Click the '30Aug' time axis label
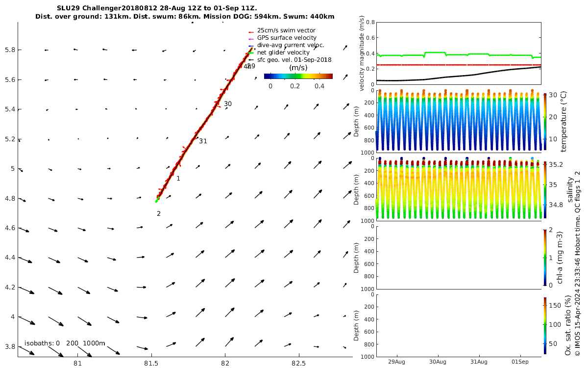 (438, 362)
